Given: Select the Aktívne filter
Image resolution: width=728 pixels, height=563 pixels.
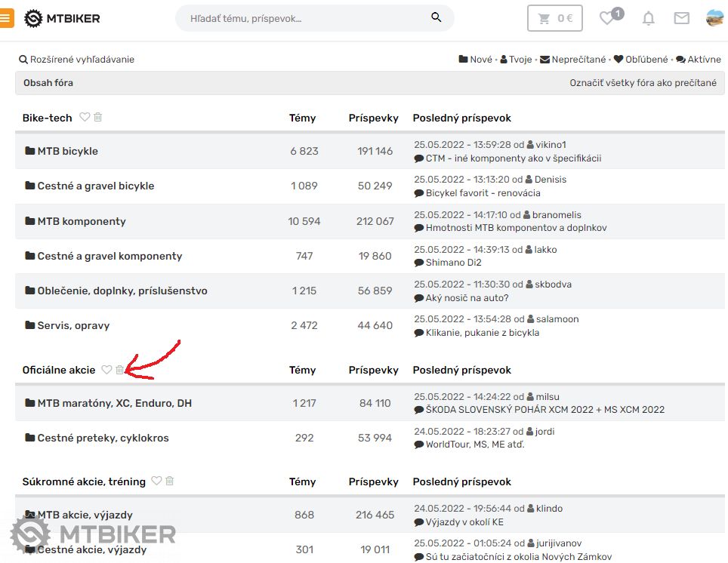Looking at the screenshot, I should pos(699,60).
